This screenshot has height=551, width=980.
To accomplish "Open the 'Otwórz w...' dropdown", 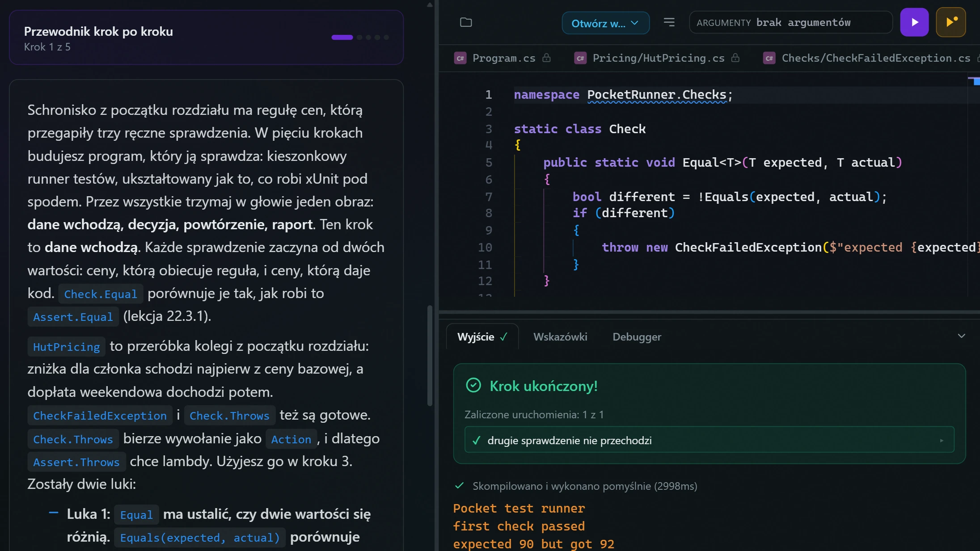I will coord(605,23).
